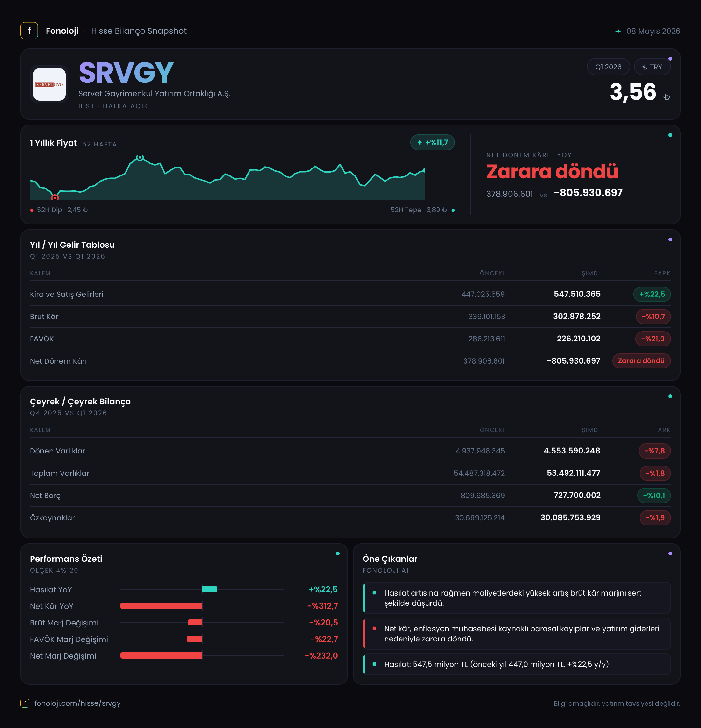Screen dimensions: 701x728
Task: Click the value 447.025.559
Action: tap(483, 294)
